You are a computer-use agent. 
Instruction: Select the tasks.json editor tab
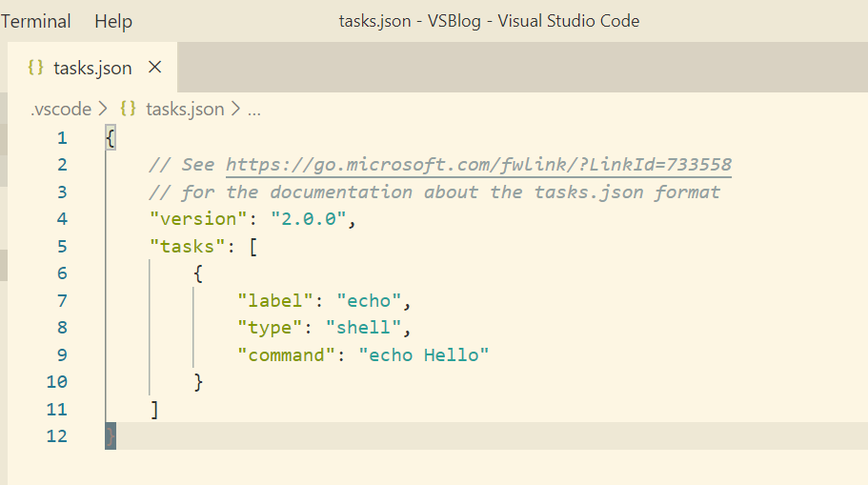[x=92, y=68]
